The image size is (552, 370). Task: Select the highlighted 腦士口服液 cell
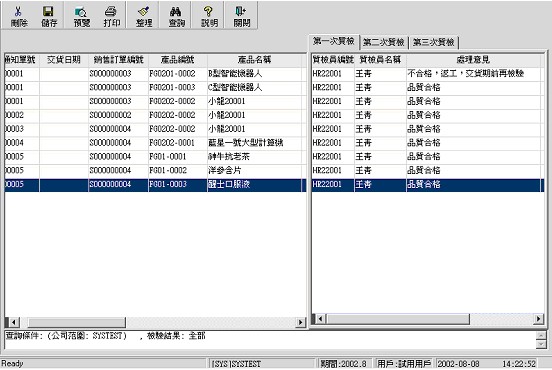tap(254, 184)
